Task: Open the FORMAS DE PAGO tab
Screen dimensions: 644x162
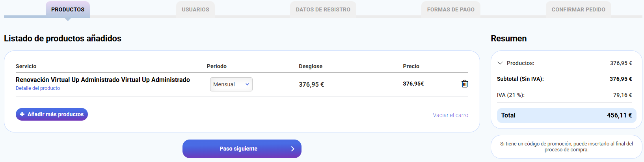Action: 451,9
